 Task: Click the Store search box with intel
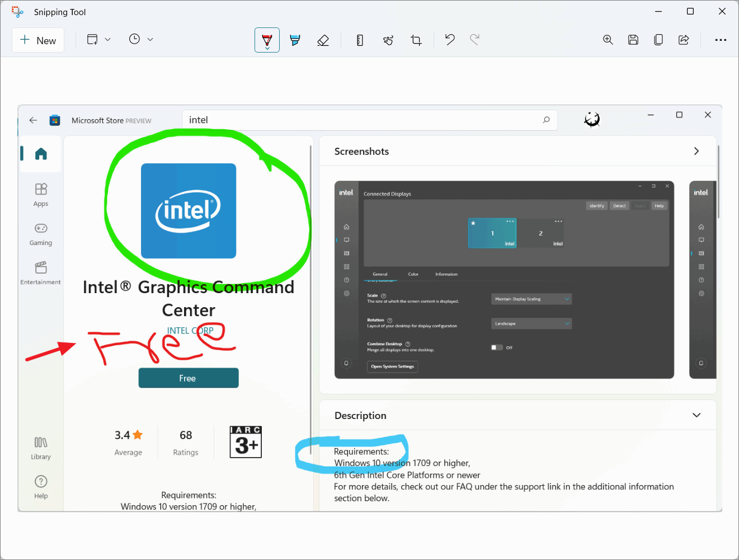pyautogui.click(x=370, y=120)
